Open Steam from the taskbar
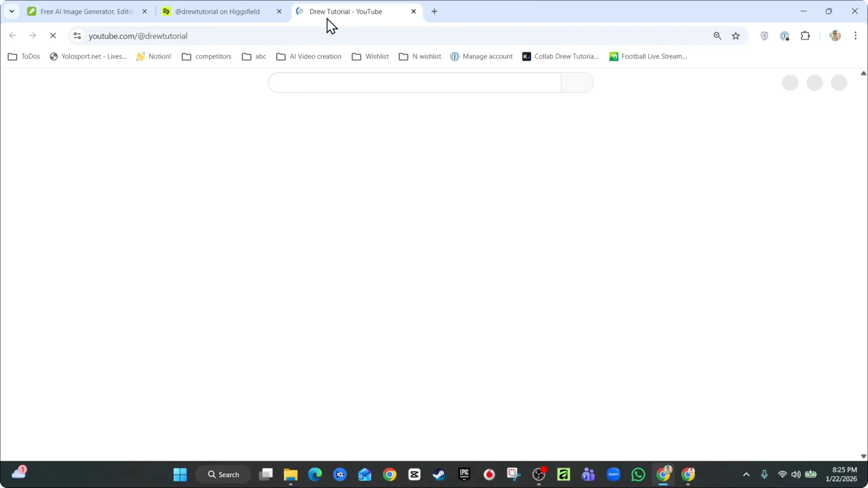Viewport: 868px width, 488px height. [x=439, y=474]
